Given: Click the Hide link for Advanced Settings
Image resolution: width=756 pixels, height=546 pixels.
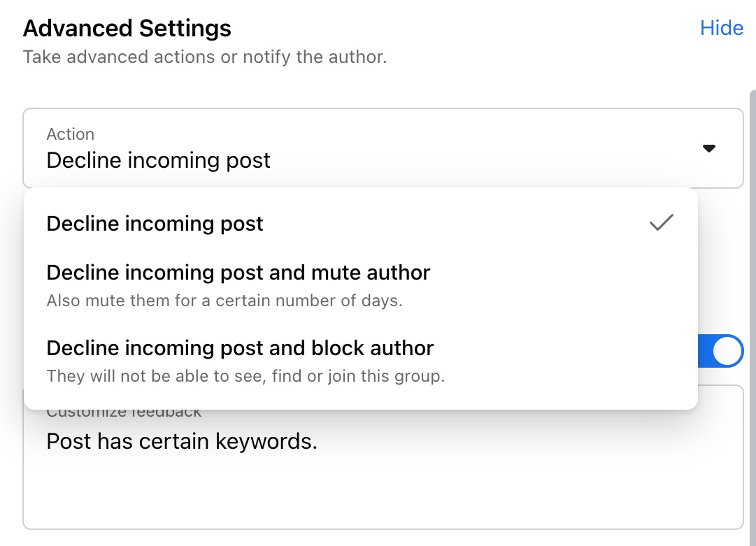Looking at the screenshot, I should coord(721,28).
